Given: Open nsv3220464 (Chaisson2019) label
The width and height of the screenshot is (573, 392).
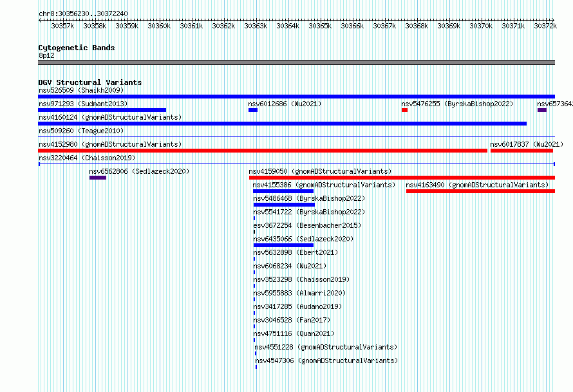Looking at the screenshot, I should [87, 158].
